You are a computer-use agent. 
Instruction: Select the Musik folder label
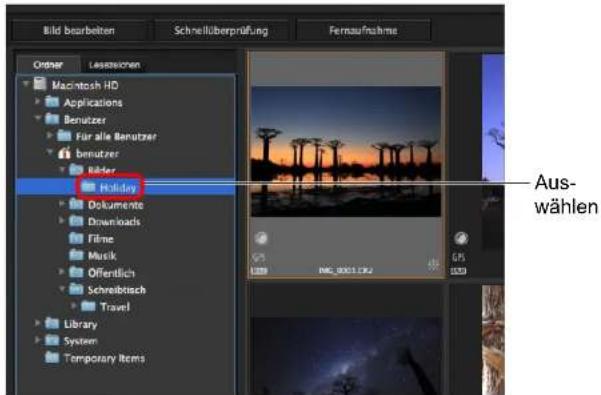click(102, 256)
